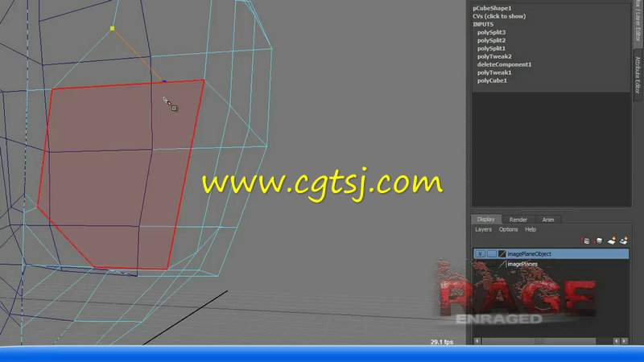Select the imagePlanes layer row
This screenshot has height=362, width=644.
(551, 265)
